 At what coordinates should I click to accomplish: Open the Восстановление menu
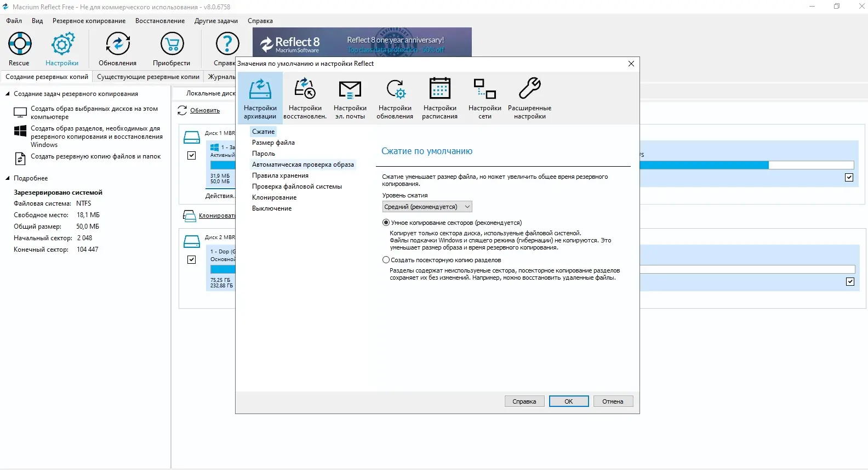click(x=160, y=21)
